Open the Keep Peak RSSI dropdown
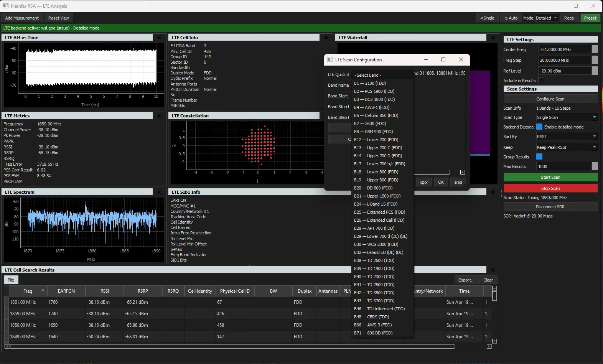Viewport: 603px width, 364px height. pyautogui.click(x=567, y=147)
